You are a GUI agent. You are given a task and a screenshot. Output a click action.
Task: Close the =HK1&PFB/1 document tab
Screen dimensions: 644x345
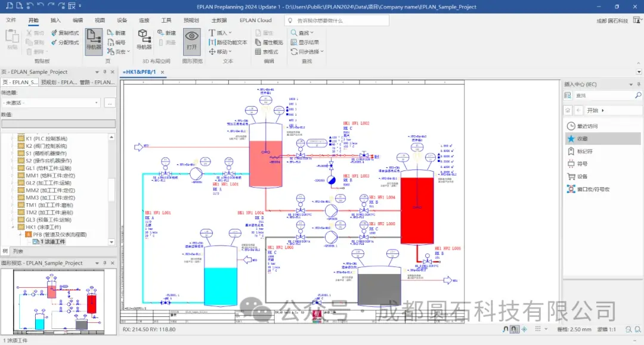163,72
